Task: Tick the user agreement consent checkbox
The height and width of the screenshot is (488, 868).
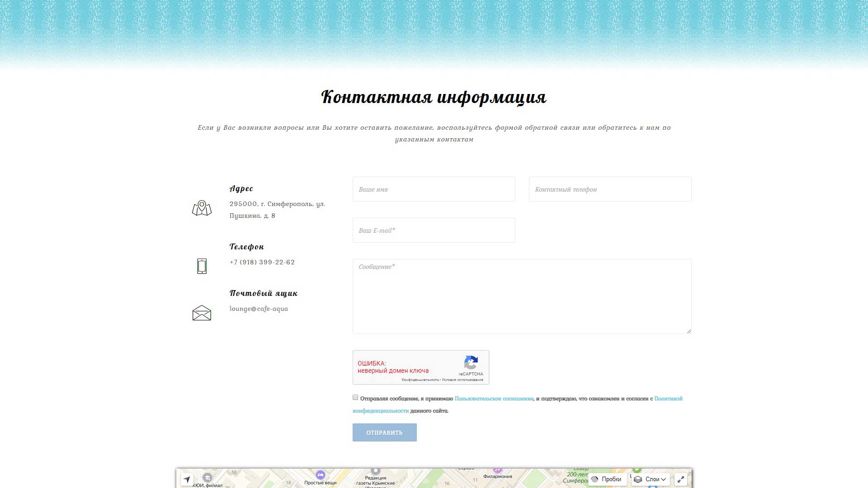Action: point(355,398)
